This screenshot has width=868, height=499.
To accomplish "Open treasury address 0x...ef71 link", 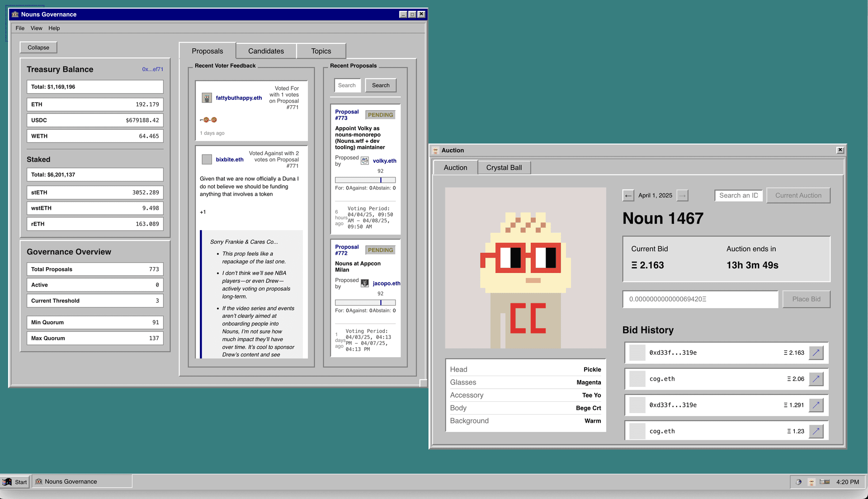I will coord(152,69).
